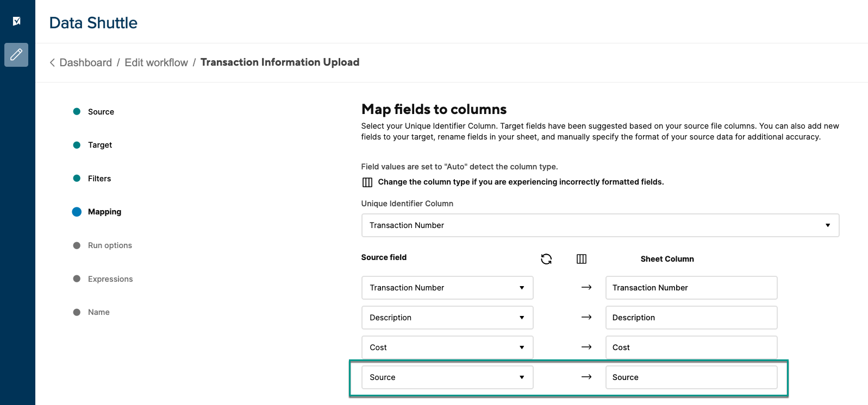The height and width of the screenshot is (405, 868).
Task: Click the Target step bullet
Action: tap(77, 145)
